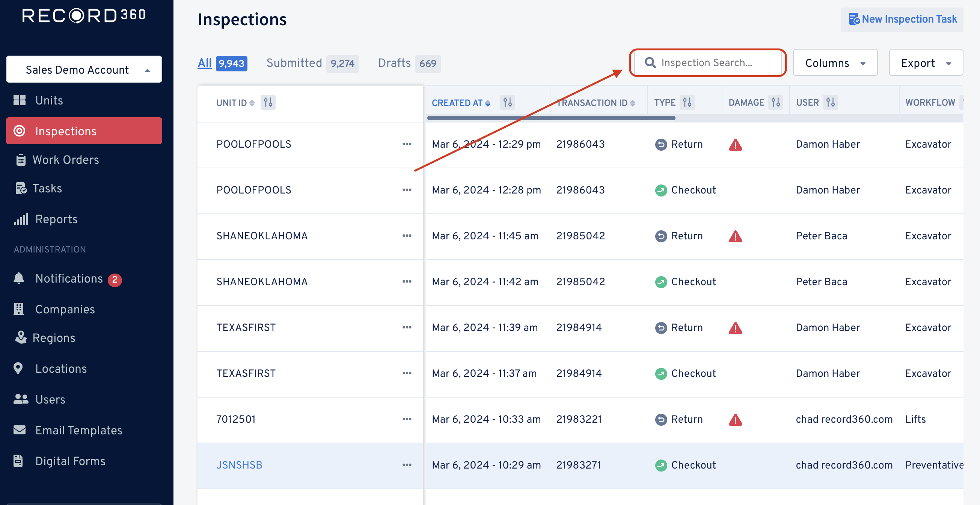Open the row menu for unit 7012501
The height and width of the screenshot is (505, 980).
[x=407, y=419]
